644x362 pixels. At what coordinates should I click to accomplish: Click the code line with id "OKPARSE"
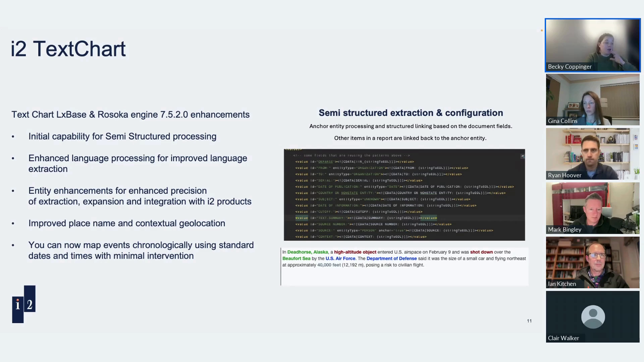pos(355,162)
